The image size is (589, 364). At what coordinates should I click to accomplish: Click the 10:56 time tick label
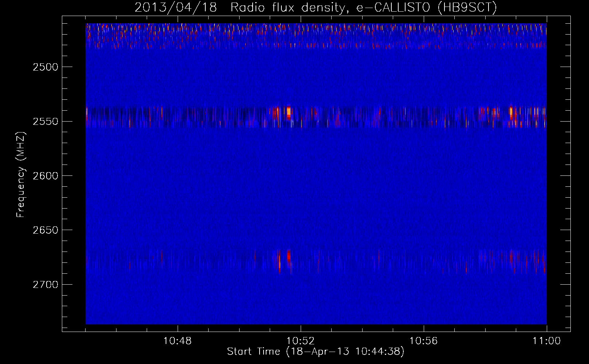423,341
